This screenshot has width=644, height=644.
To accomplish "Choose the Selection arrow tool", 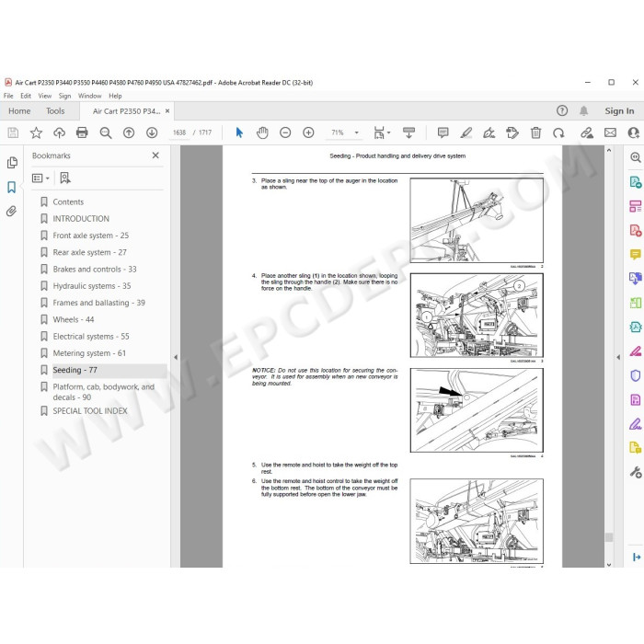I will tap(239, 132).
